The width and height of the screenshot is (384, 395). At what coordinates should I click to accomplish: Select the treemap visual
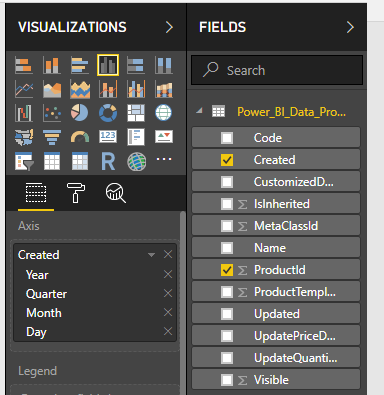(136, 113)
